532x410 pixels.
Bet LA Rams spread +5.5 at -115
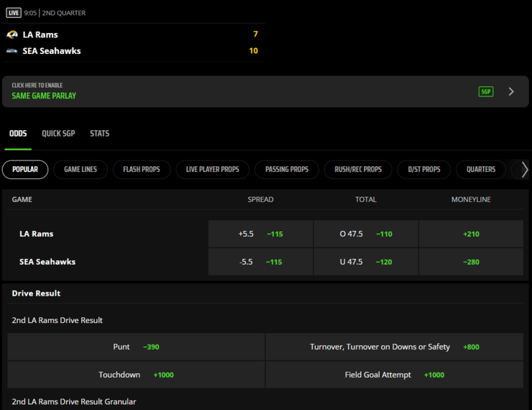click(260, 234)
